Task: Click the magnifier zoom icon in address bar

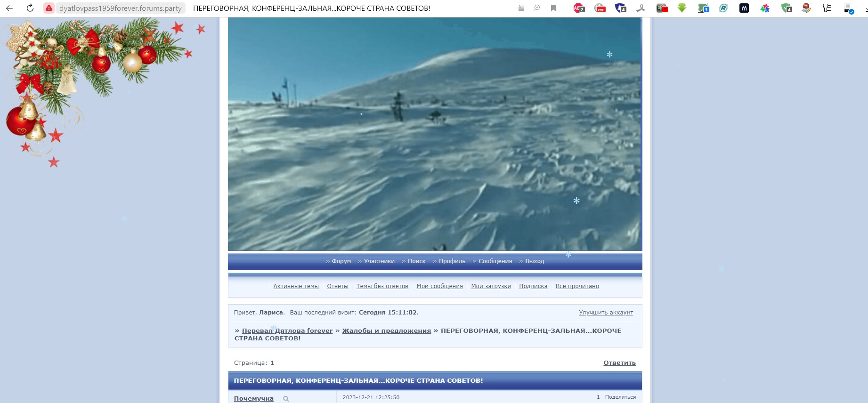Action: pos(537,8)
